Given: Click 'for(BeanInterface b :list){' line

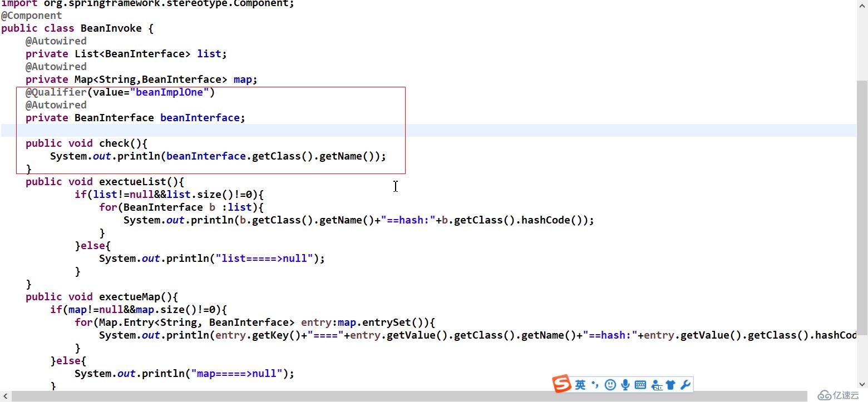Looking at the screenshot, I should tap(181, 207).
